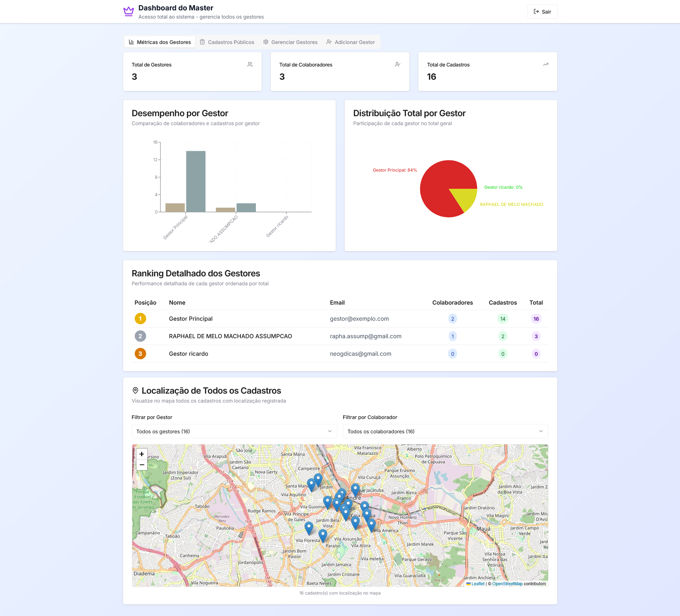Click the gold position 1 ranking badge
Viewport: 680px width, 616px height.
(x=140, y=319)
